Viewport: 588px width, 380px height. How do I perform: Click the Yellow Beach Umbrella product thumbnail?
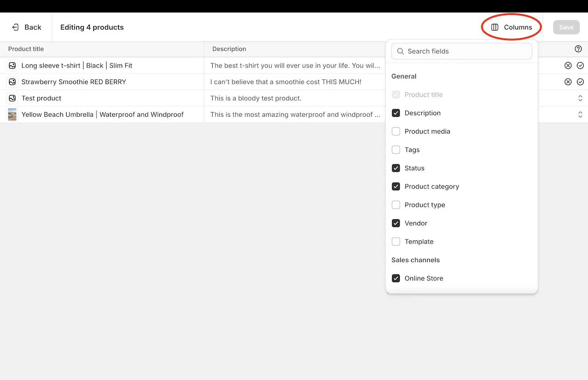click(x=12, y=114)
